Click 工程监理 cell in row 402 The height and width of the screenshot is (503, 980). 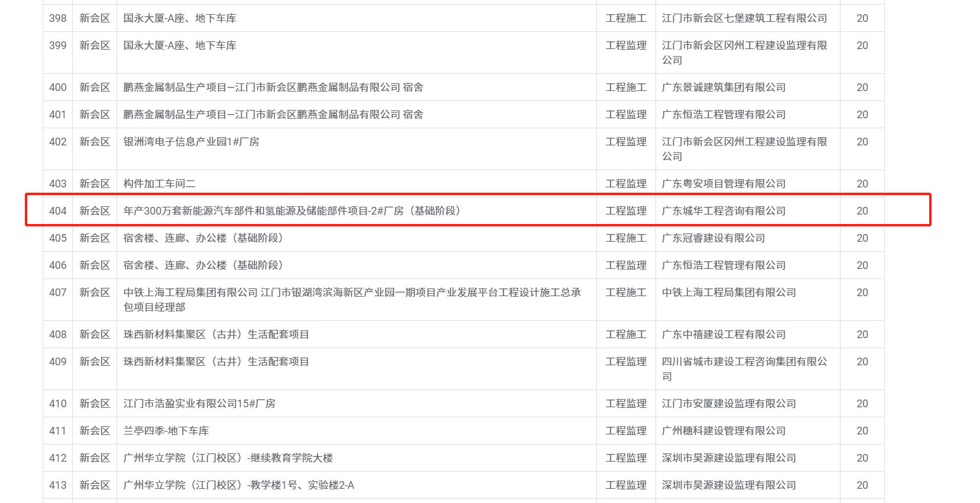click(626, 142)
